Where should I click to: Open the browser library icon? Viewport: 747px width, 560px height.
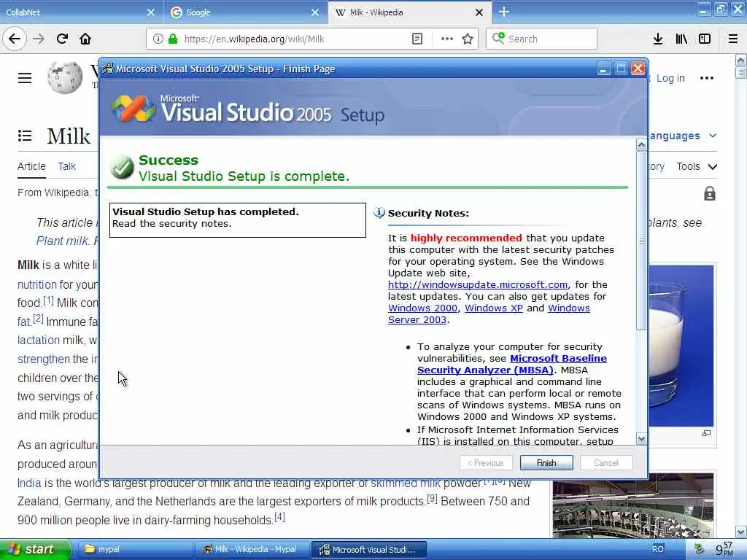click(x=681, y=39)
